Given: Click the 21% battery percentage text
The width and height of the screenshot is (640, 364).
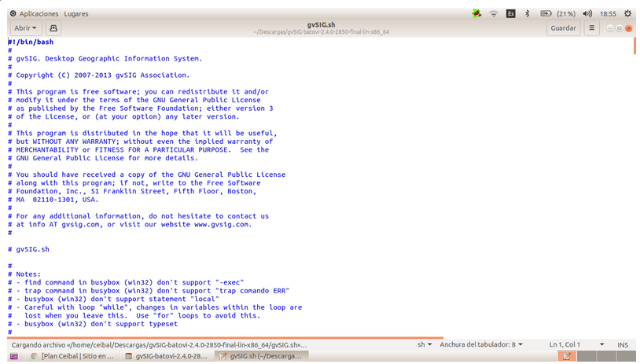Looking at the screenshot, I should pyautogui.click(x=566, y=14).
